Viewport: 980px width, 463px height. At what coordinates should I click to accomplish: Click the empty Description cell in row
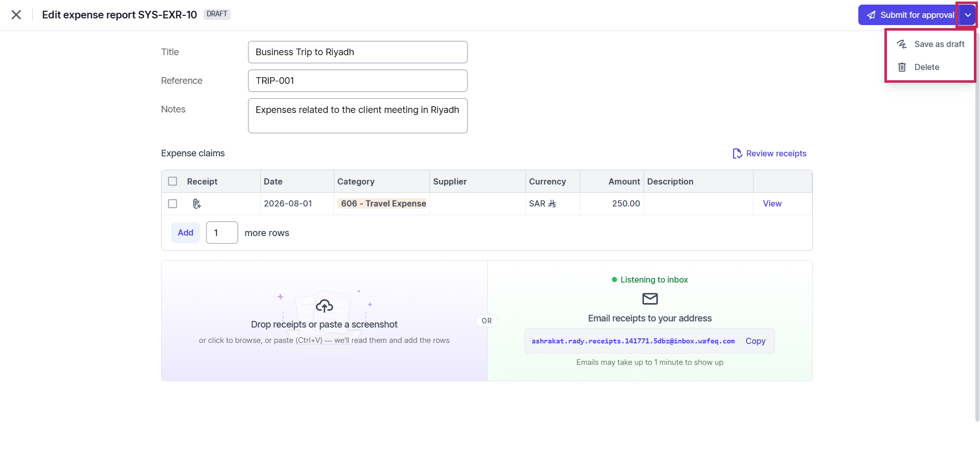(x=698, y=203)
